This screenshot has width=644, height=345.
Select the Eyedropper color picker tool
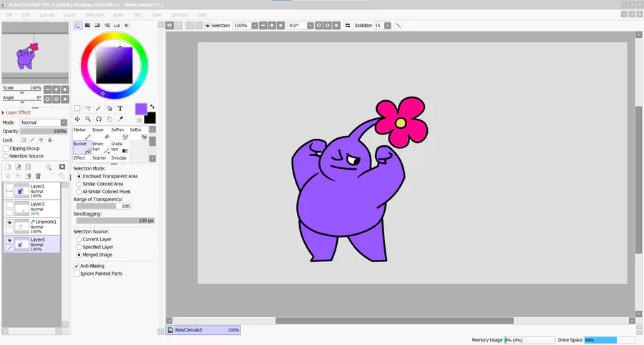(120, 119)
